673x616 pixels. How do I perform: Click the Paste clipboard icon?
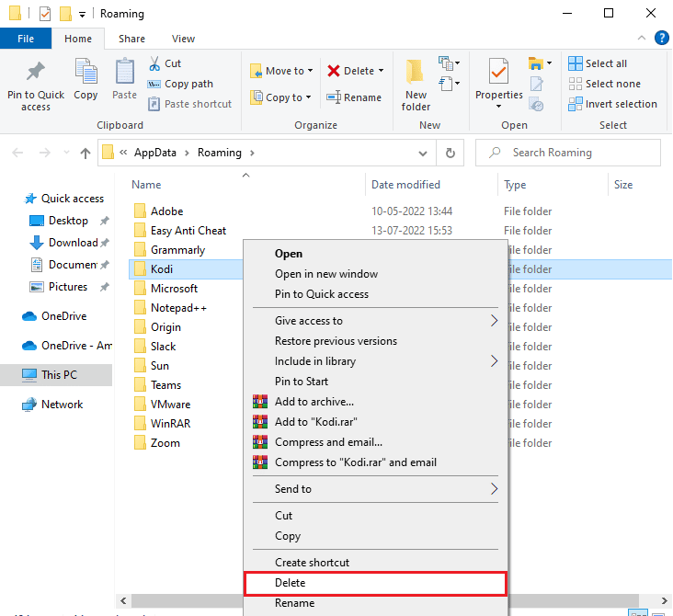124,71
